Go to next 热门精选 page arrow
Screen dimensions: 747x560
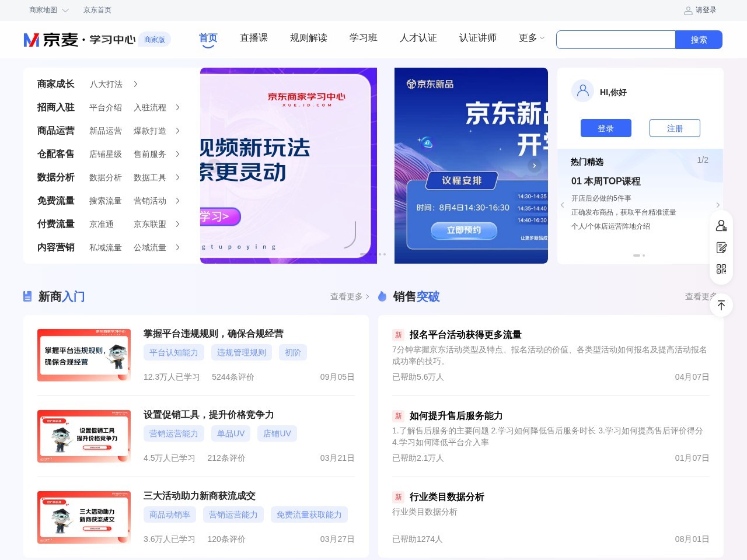click(718, 205)
